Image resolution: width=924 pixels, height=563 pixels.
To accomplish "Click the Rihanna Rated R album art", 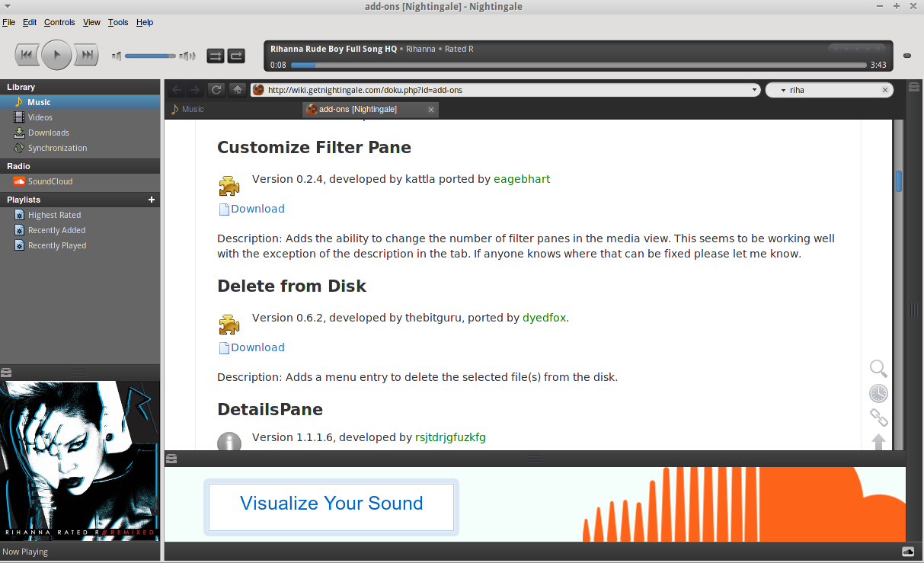I will click(80, 461).
